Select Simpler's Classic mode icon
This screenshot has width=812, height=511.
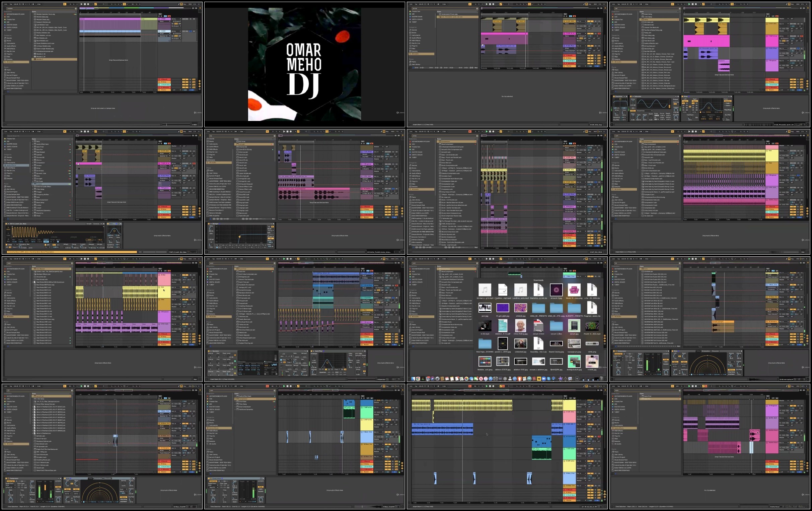(8, 229)
